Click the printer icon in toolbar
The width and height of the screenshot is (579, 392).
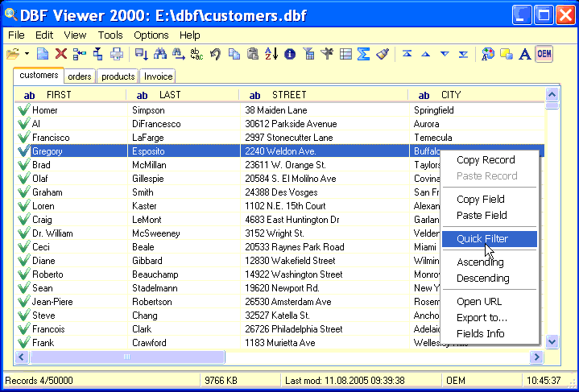click(117, 54)
